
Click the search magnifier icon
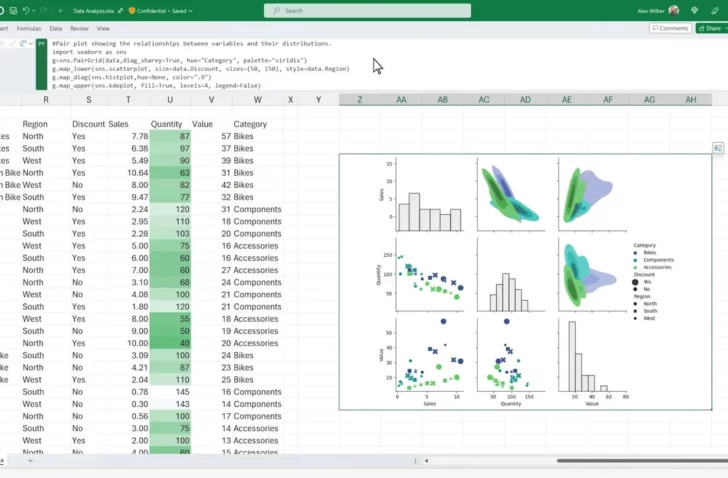click(x=276, y=11)
